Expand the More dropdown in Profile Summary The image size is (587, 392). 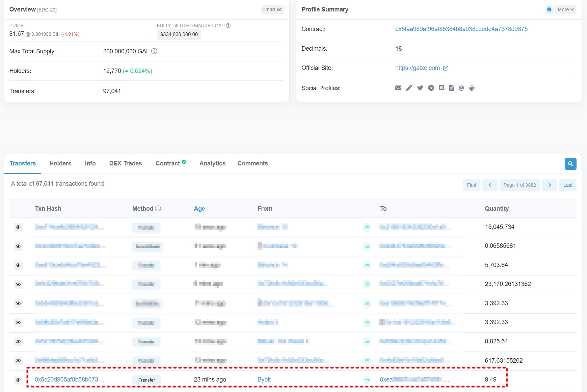(566, 9)
